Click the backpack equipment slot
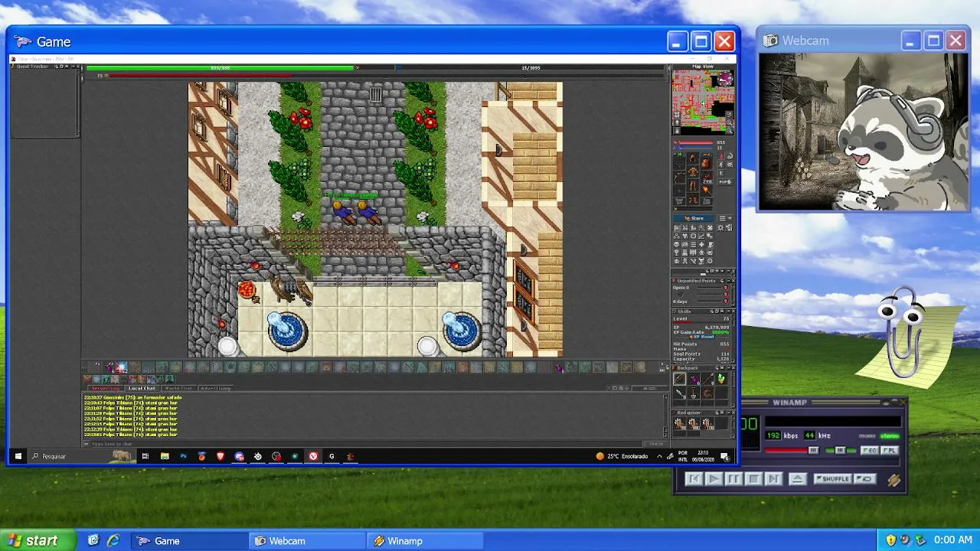This screenshot has height=551, width=980. (706, 164)
